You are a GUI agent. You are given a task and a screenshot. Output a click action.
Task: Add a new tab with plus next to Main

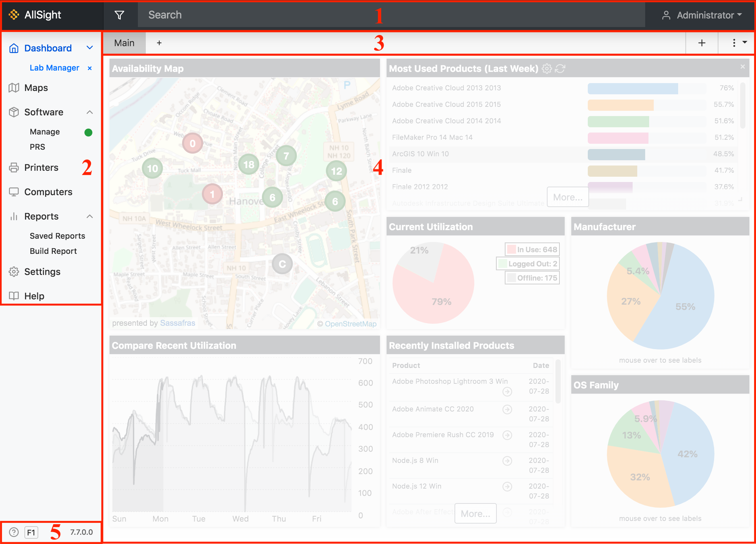[159, 43]
